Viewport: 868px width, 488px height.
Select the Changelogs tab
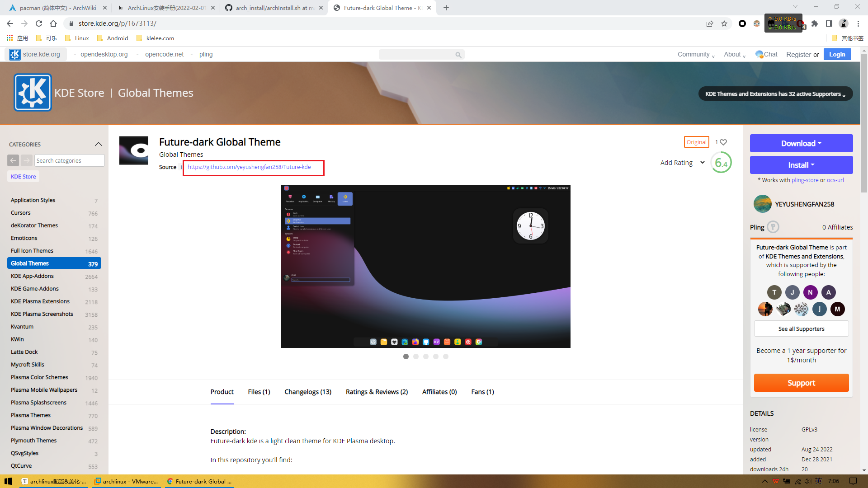click(307, 391)
